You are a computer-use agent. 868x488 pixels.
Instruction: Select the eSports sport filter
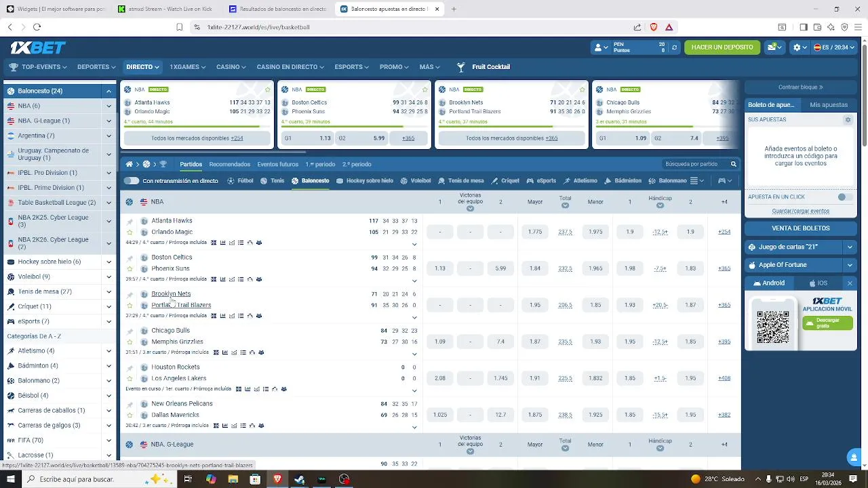tap(540, 181)
